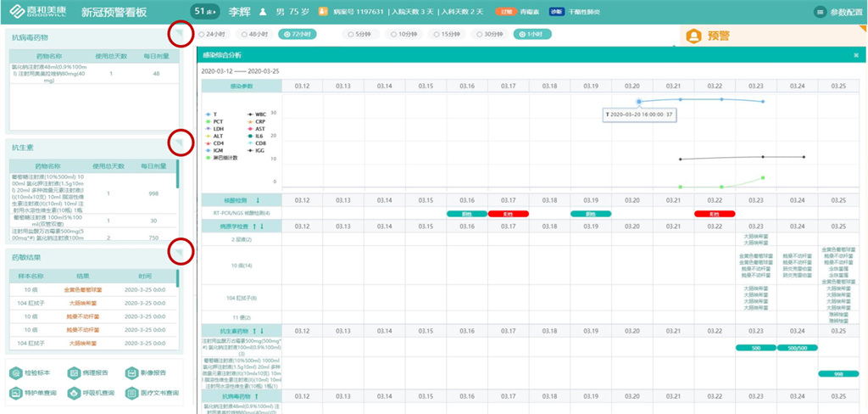
Task: Open 医疗文书查询 medical documents query
Action: click(131, 394)
